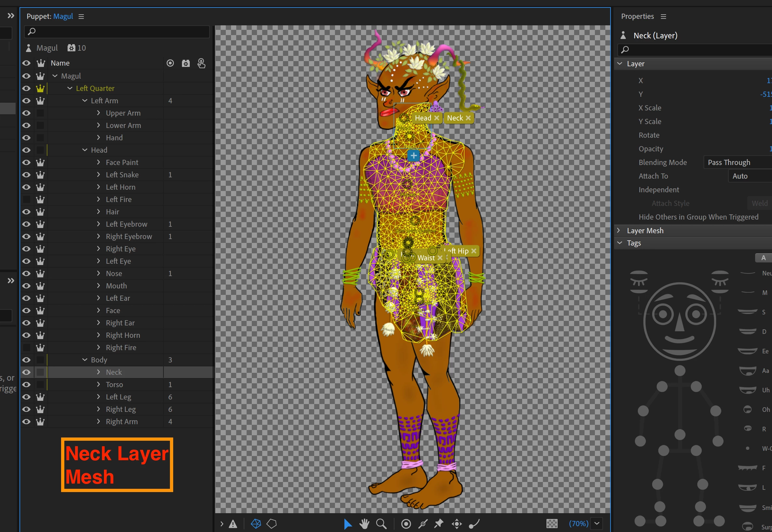
Task: Open the Blending Mode dropdown
Action: click(x=737, y=162)
